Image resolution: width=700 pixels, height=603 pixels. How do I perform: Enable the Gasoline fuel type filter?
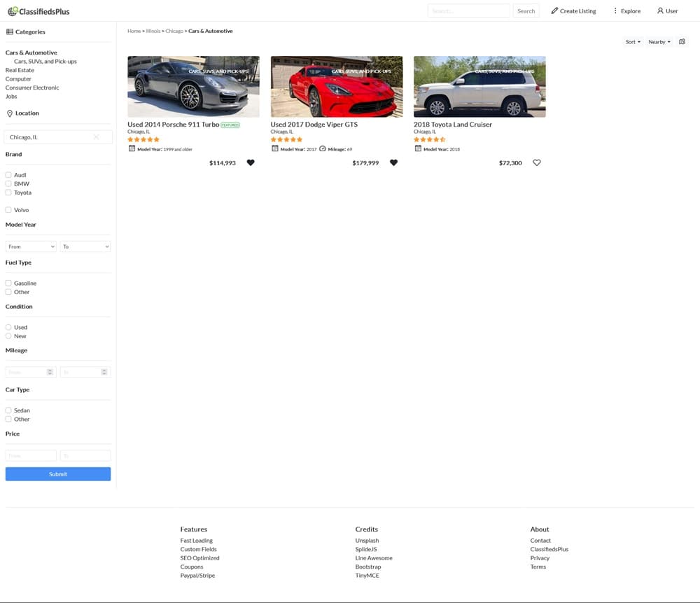click(8, 284)
